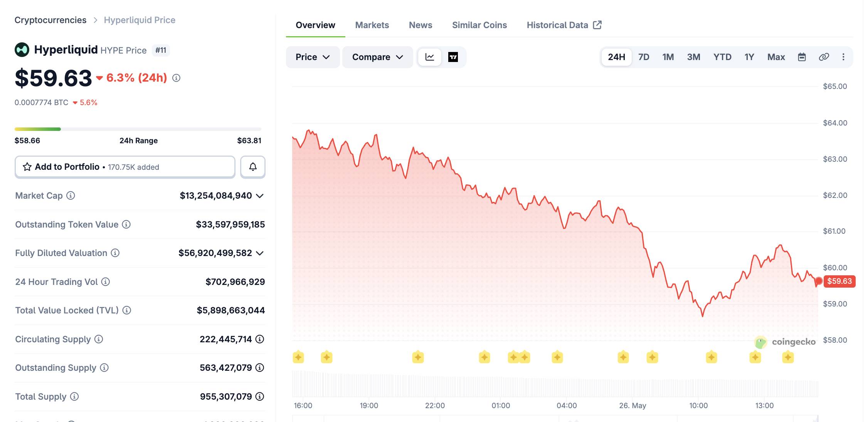
Task: Click info icon beside the Total Supply label
Action: [74, 397]
